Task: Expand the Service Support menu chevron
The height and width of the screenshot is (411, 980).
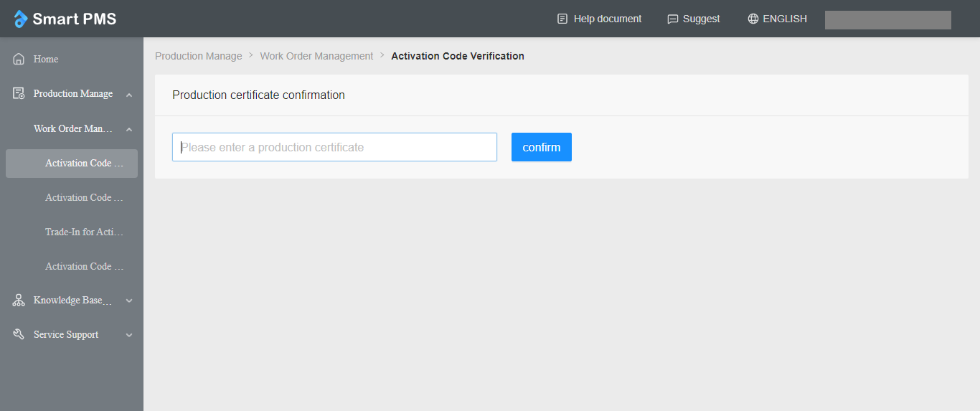Action: (129, 335)
